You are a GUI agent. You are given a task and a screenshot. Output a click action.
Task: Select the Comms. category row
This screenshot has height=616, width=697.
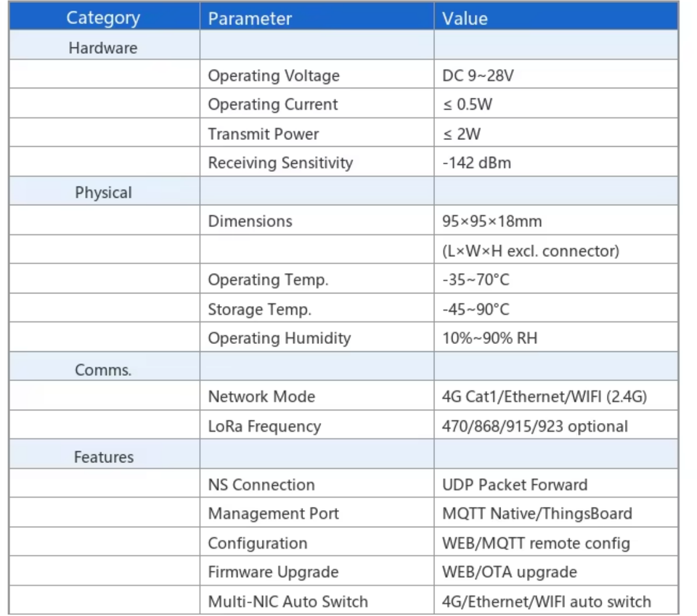(x=343, y=366)
